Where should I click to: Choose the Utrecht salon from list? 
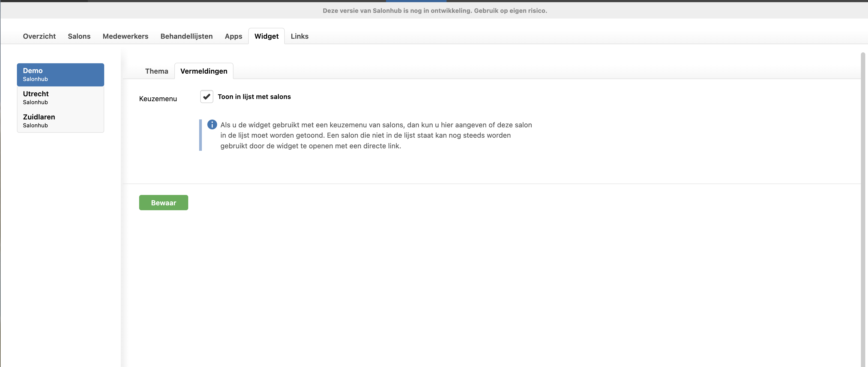pyautogui.click(x=60, y=98)
